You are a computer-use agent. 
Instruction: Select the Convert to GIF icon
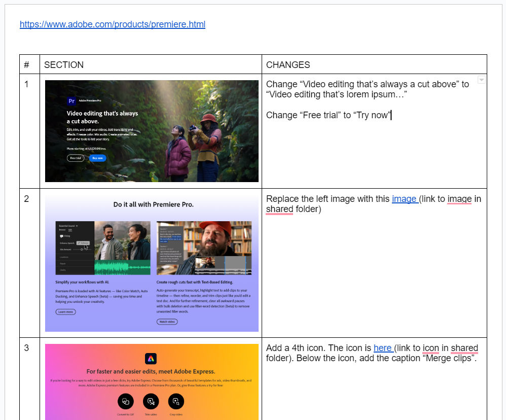click(126, 401)
